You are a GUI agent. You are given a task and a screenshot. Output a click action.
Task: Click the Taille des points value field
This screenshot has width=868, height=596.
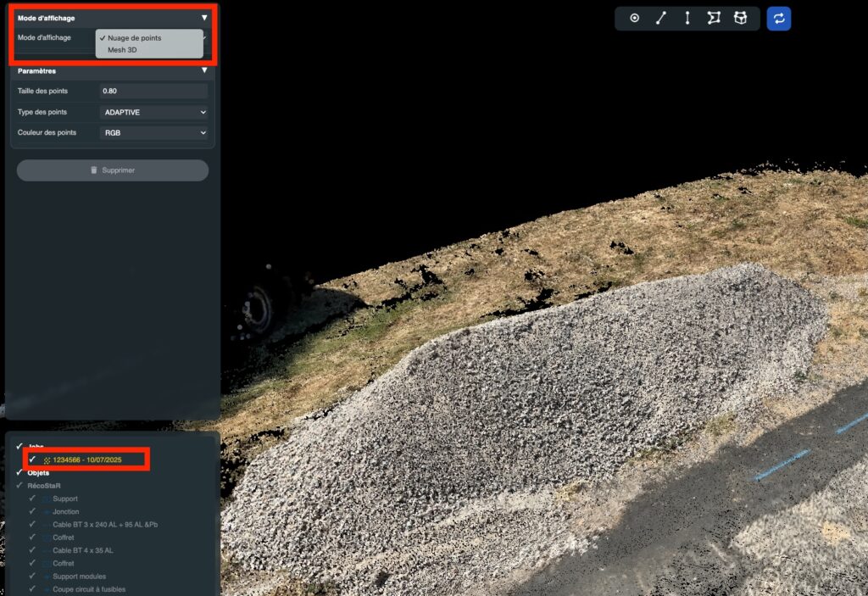click(153, 91)
